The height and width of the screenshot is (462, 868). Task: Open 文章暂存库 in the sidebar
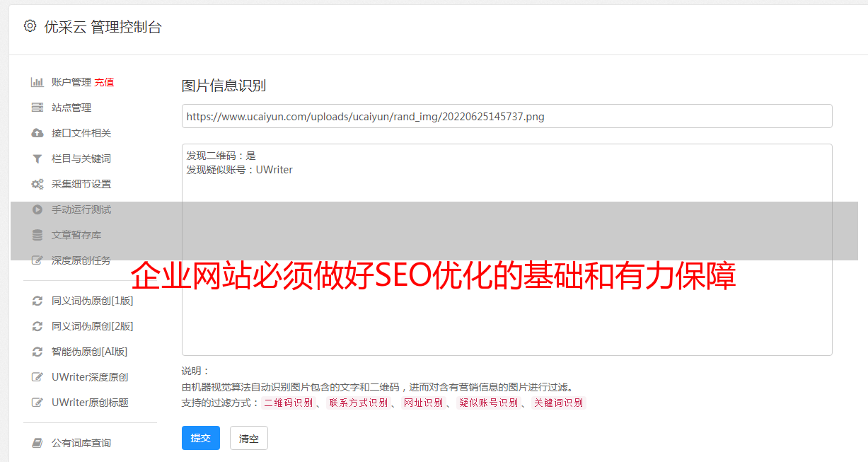tap(76, 235)
